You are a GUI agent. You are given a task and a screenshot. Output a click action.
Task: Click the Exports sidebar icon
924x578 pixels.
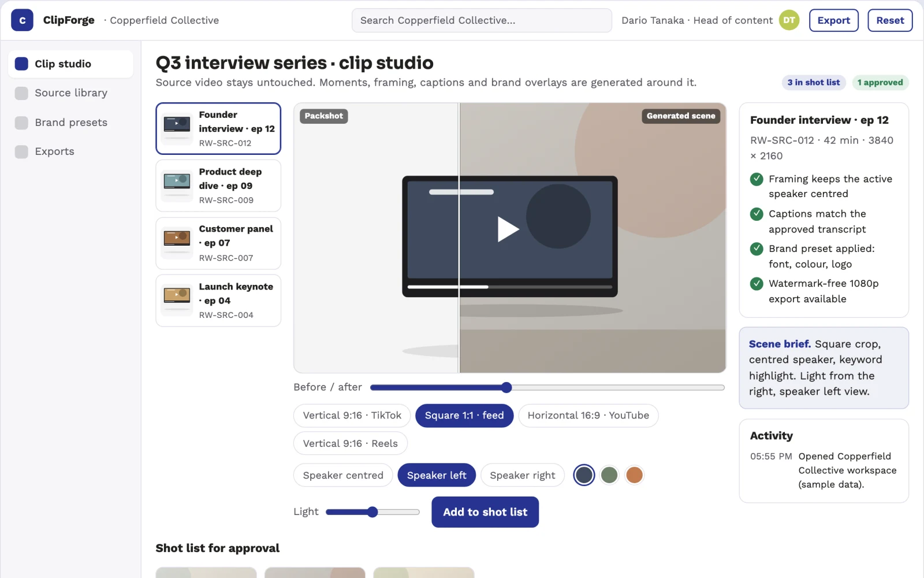[21, 151]
